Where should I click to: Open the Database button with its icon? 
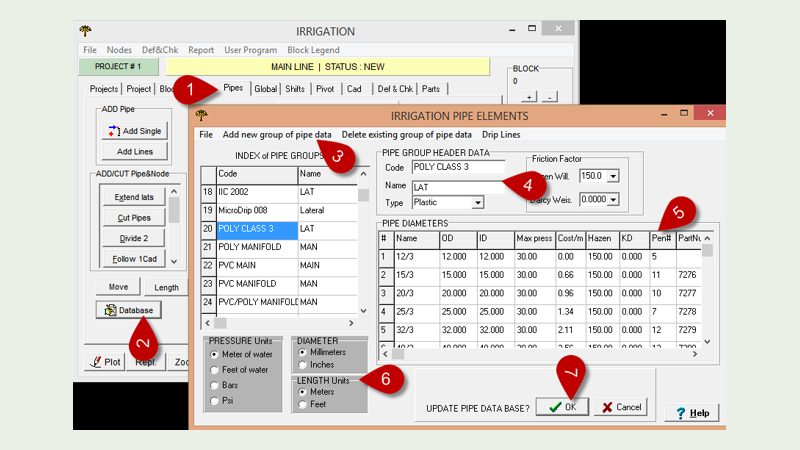coord(129,310)
